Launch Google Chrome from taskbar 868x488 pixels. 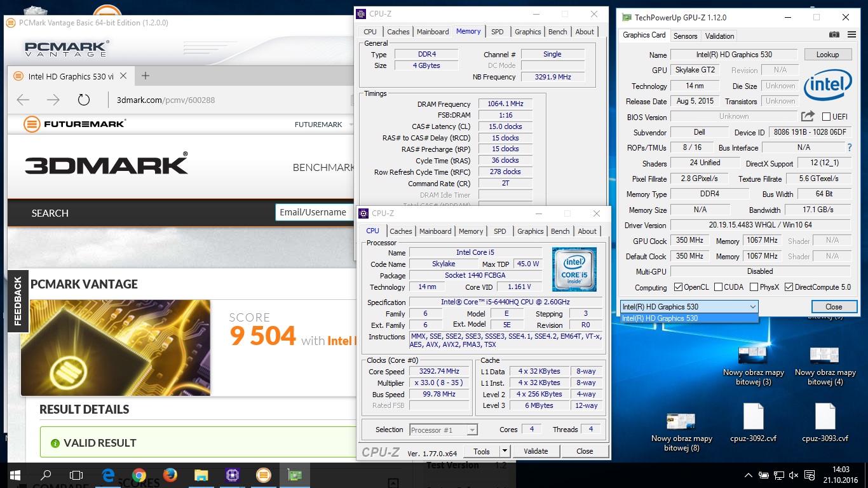click(139, 475)
